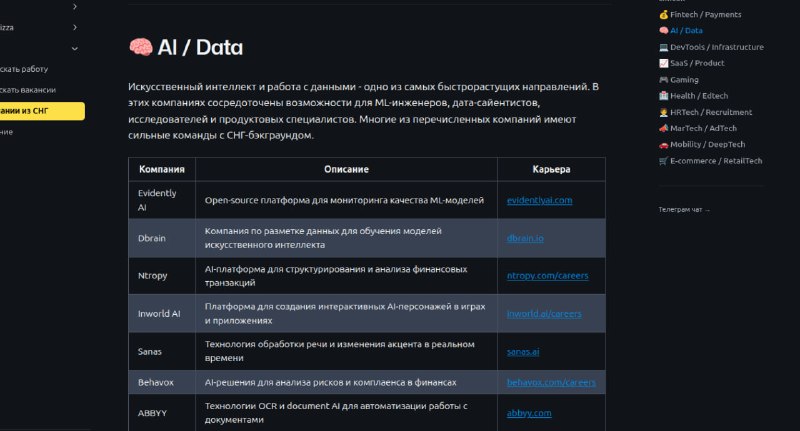Click the money bag icon for Fintech / Payments
The width and height of the screenshot is (800, 431).
[x=663, y=14]
